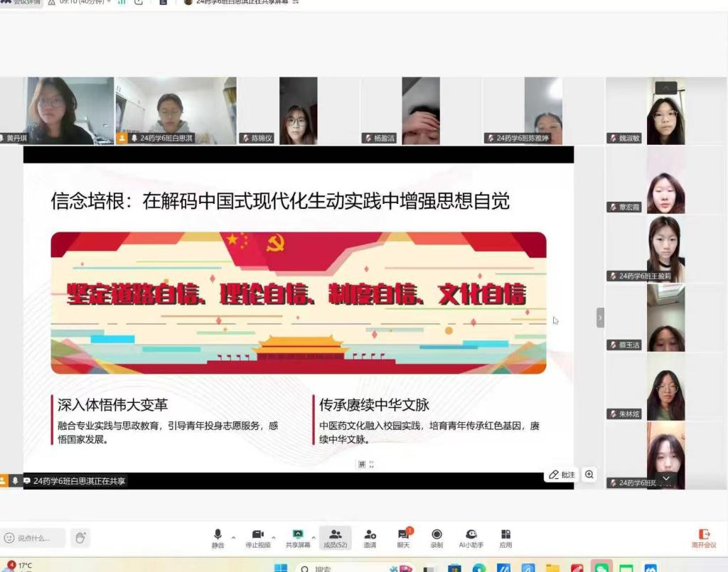Open 聊天 chat panel icon
Screen dimensions: 728x572
pos(403,538)
